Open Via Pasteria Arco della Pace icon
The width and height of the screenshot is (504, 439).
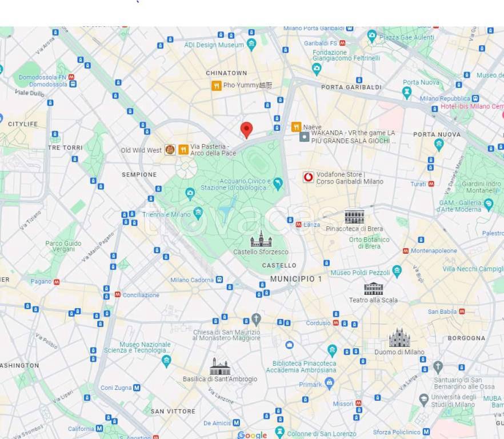pos(183,150)
